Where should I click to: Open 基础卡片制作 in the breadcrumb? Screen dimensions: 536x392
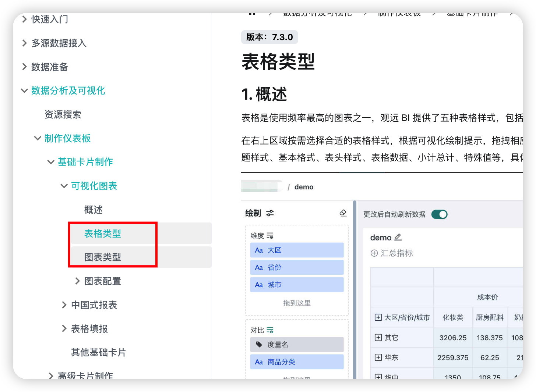[x=472, y=14]
